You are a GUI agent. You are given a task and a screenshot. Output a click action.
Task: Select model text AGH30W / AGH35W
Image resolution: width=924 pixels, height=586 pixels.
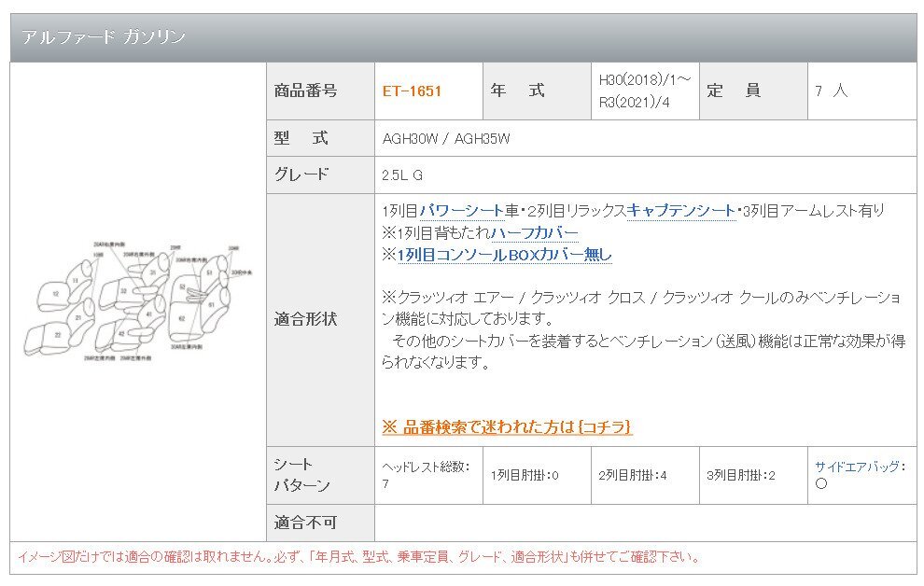tap(445, 139)
